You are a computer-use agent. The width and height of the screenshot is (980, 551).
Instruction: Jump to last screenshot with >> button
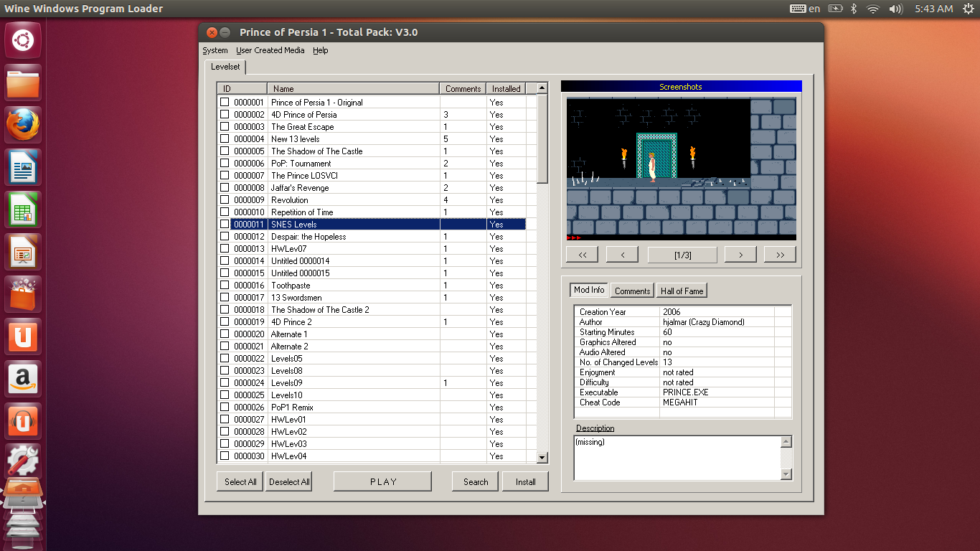click(x=781, y=255)
